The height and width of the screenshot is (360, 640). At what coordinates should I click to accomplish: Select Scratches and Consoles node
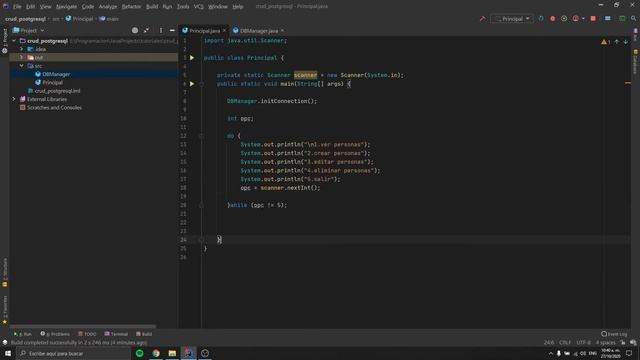click(x=51, y=108)
